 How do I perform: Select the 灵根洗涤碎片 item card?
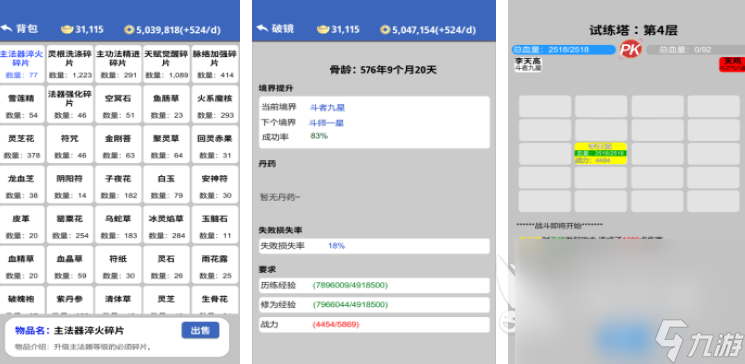tap(70, 64)
